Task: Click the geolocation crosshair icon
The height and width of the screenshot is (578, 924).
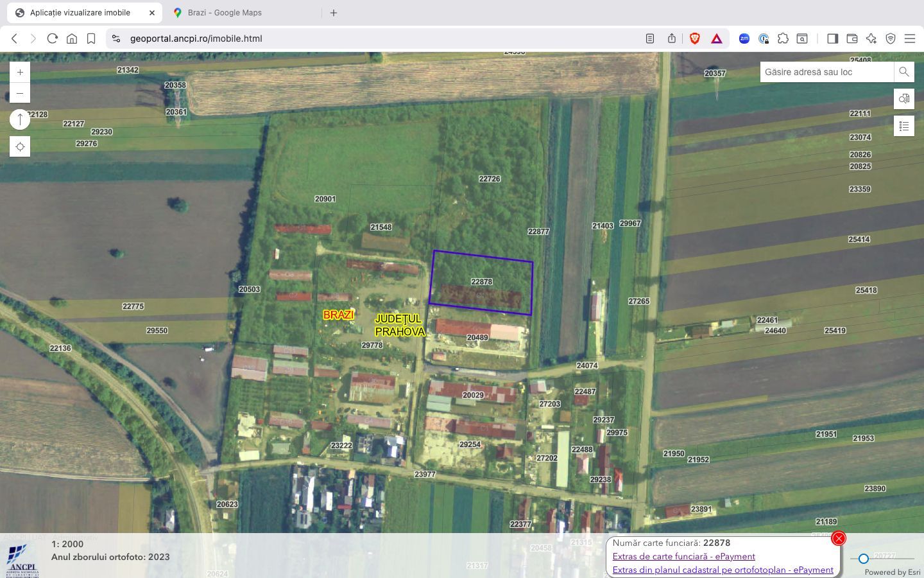Action: pyautogui.click(x=20, y=146)
